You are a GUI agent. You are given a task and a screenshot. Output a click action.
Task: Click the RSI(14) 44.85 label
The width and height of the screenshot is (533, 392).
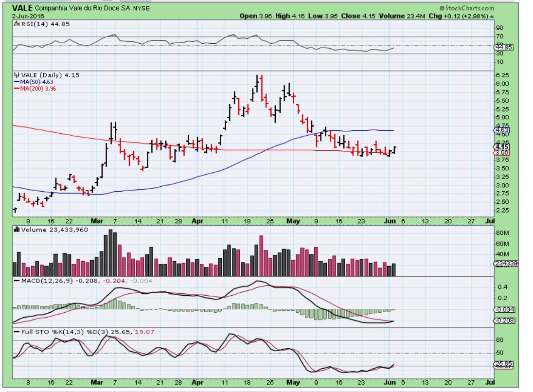[45, 24]
